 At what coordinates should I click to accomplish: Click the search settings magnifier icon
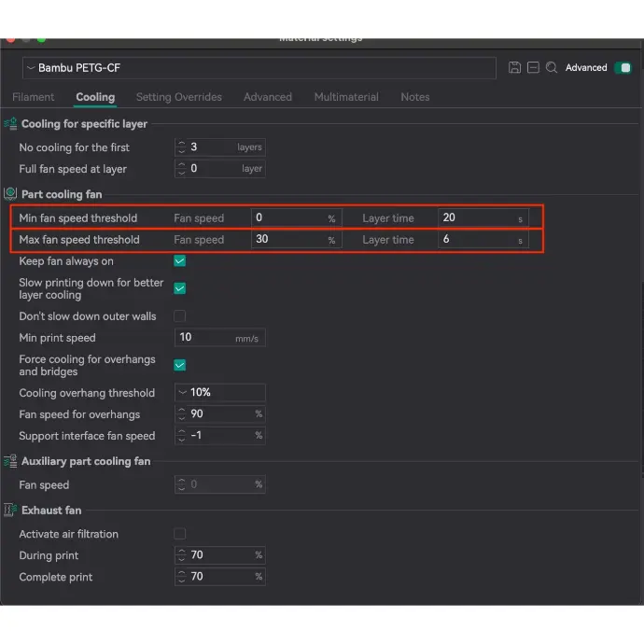click(x=552, y=68)
